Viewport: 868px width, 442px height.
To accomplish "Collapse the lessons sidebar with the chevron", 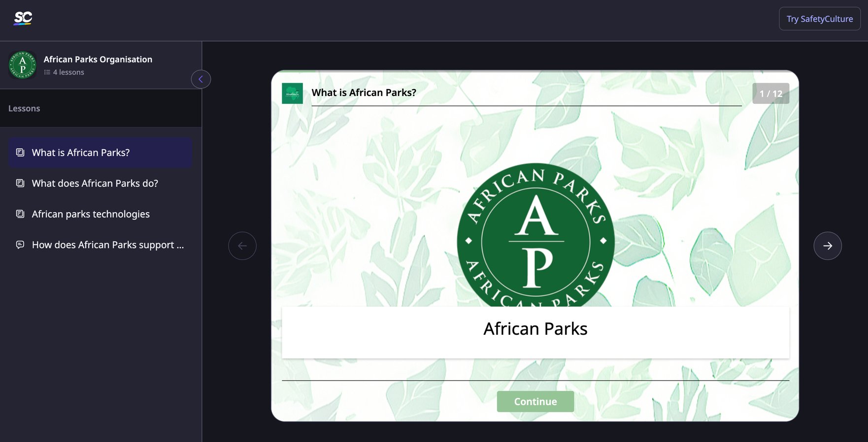I will click(x=201, y=79).
